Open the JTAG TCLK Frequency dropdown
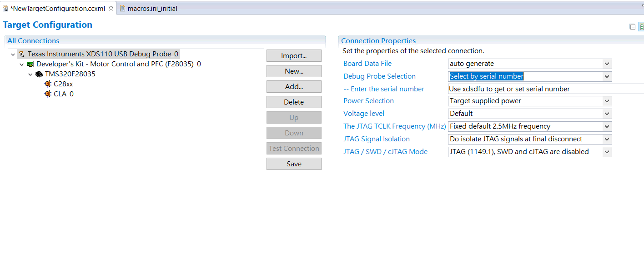Screen dimensions: 644x274 pyautogui.click(x=607, y=126)
